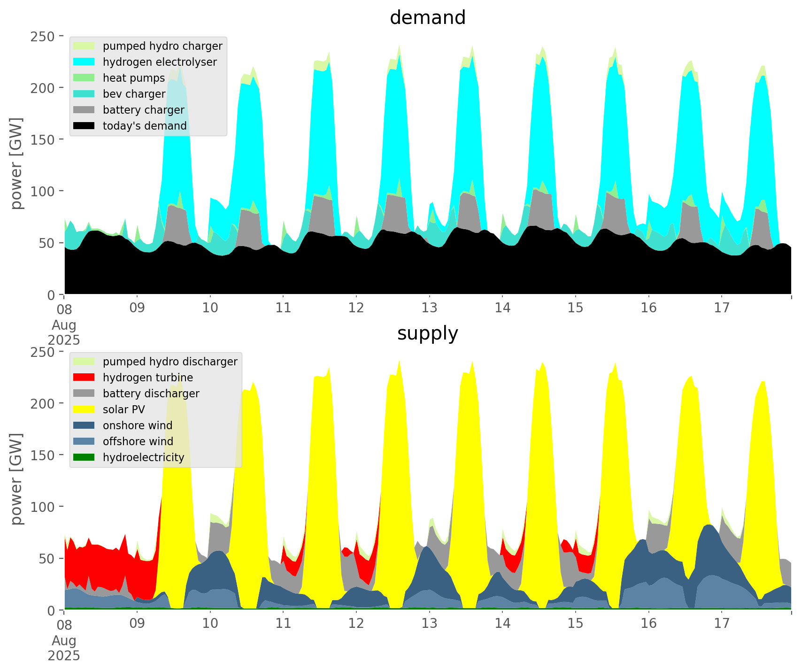Viewport: 801px width, 672px height.
Task: Click the 100 tick on supply y-axis
Action: tap(43, 507)
